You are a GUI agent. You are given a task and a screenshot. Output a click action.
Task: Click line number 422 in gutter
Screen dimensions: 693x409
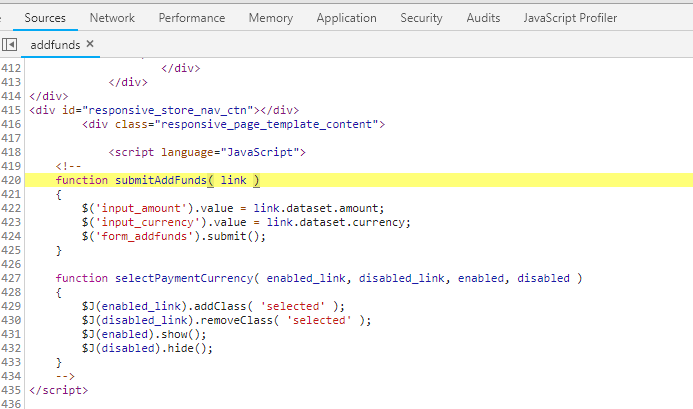click(x=11, y=208)
